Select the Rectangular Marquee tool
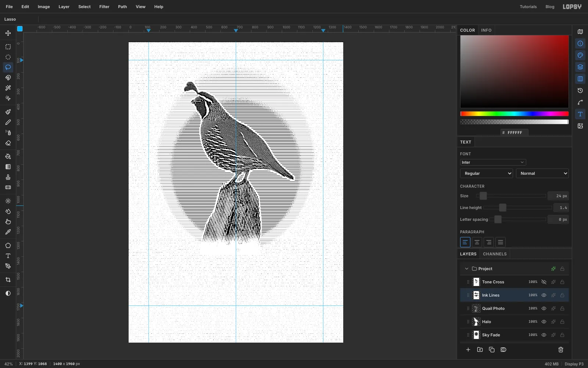This screenshot has width=588, height=368. [x=8, y=47]
